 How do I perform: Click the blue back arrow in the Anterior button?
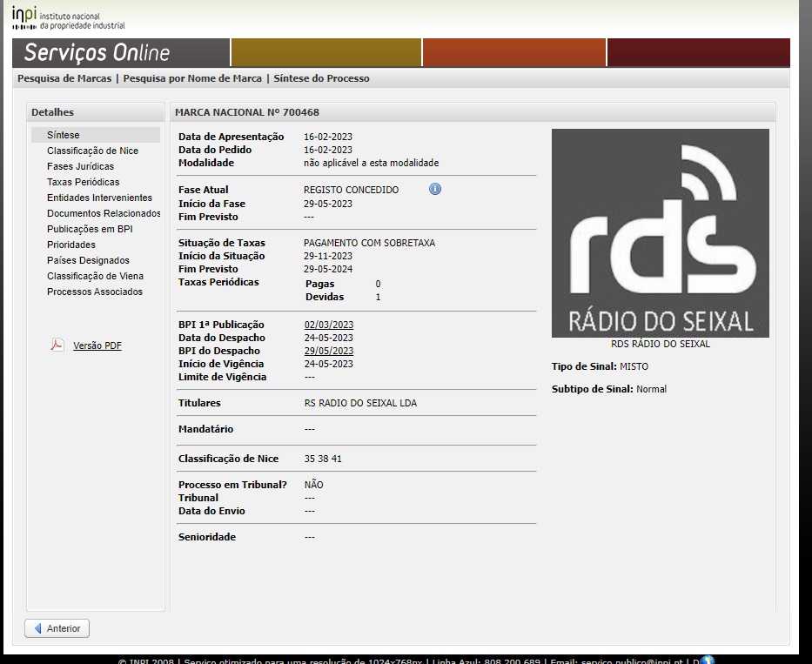point(37,628)
